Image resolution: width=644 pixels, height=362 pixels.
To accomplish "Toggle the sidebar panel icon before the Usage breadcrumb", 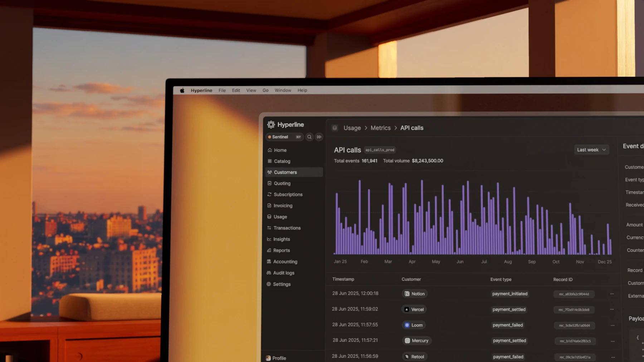I will click(335, 128).
